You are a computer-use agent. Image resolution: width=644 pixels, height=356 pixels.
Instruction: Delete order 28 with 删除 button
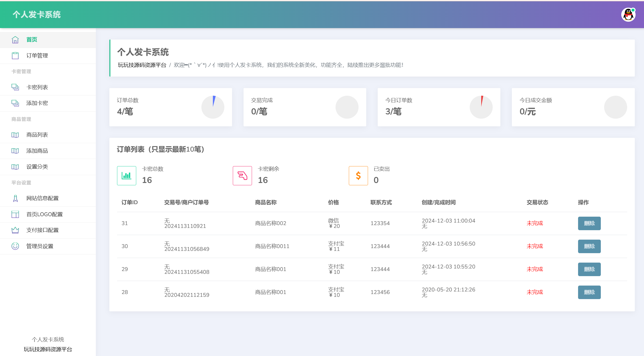589,292
